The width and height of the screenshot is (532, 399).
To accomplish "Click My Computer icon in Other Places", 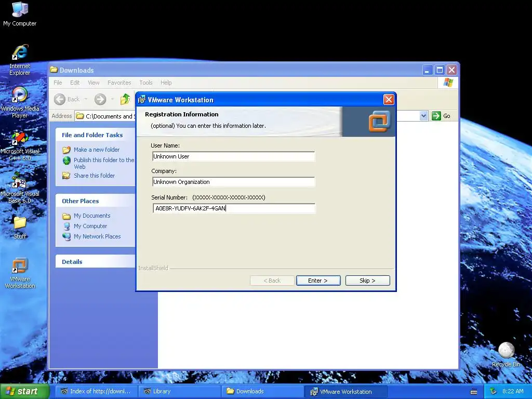I will point(66,227).
